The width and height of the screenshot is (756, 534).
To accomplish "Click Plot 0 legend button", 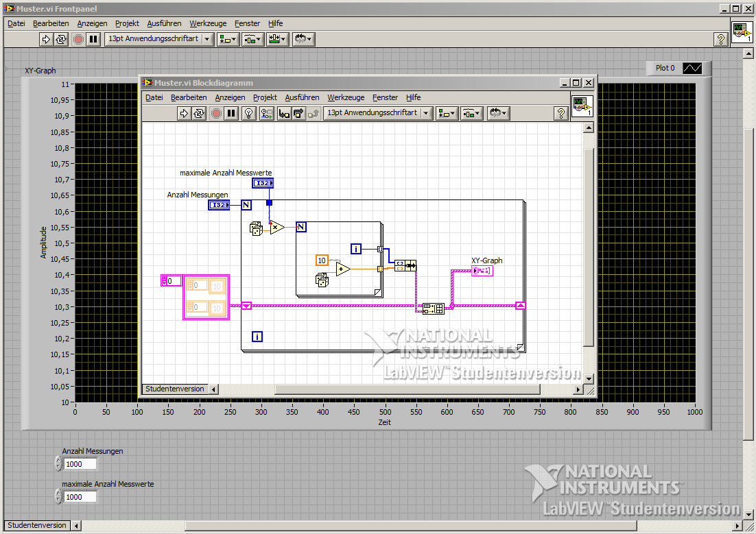I will click(665, 68).
